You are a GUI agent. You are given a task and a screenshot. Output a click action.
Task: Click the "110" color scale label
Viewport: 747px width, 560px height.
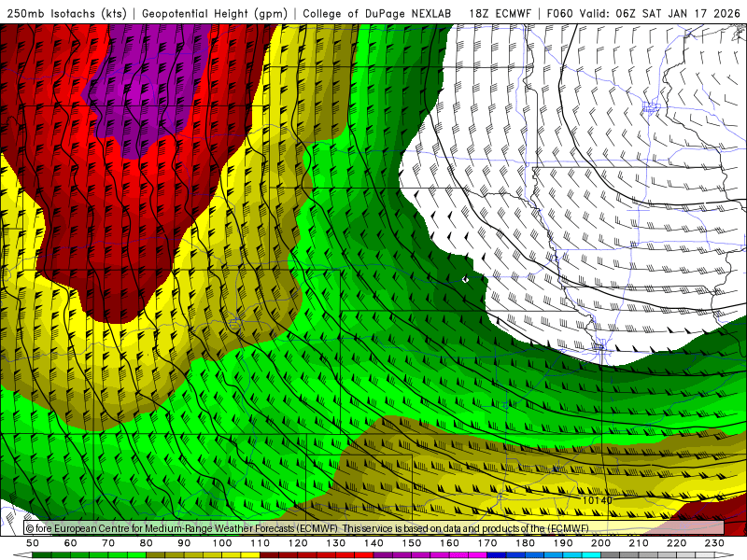261,543
